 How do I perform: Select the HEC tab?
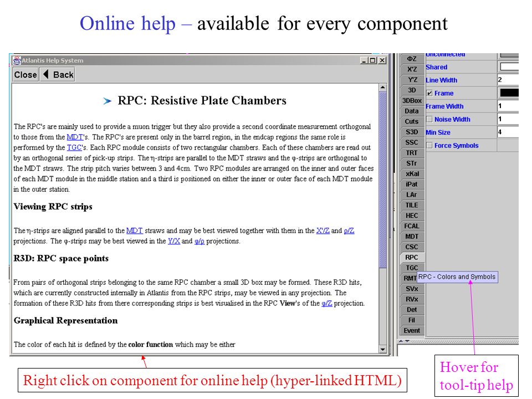coord(412,216)
